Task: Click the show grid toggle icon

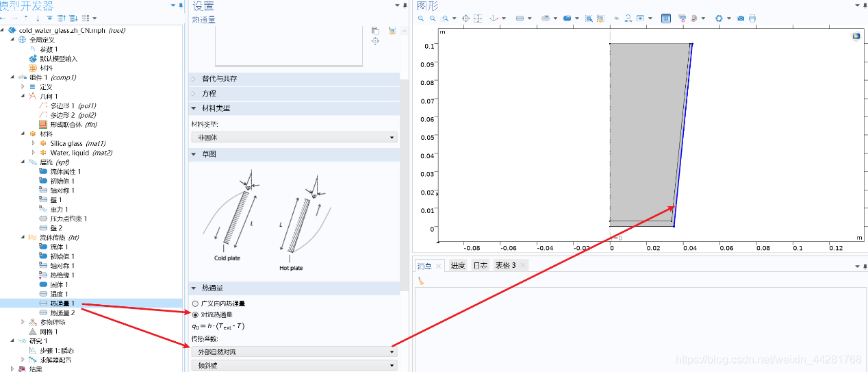Action: (x=666, y=18)
